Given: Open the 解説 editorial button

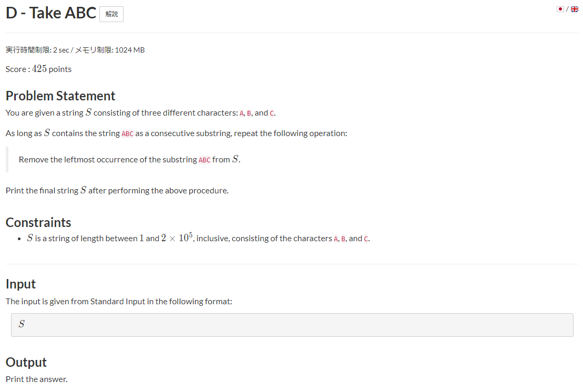Looking at the screenshot, I should pos(111,14).
